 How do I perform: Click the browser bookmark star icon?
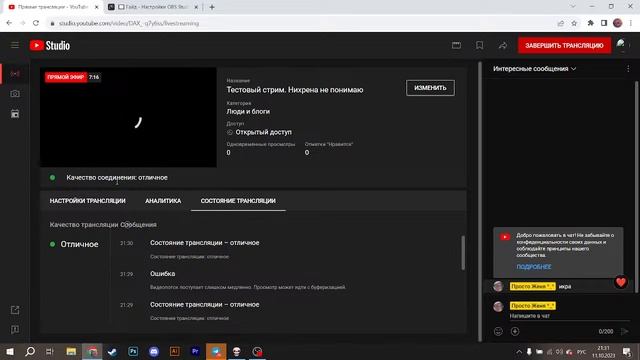coord(574,23)
